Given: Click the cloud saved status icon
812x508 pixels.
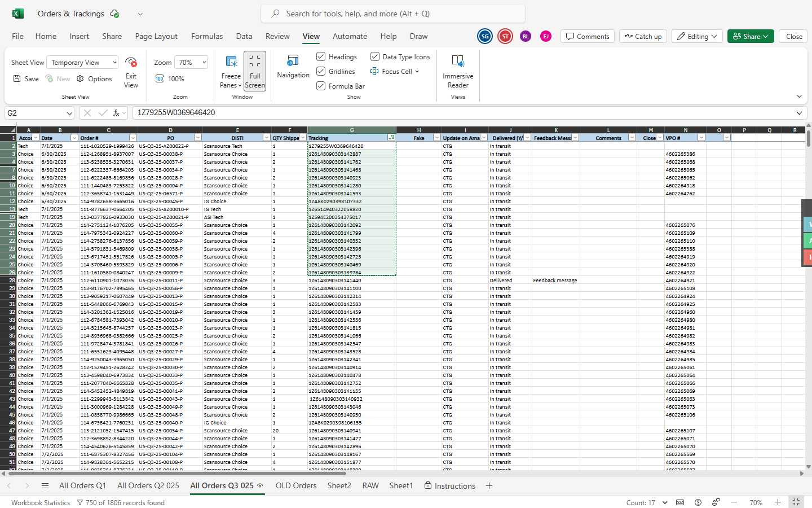Looking at the screenshot, I should point(114,14).
